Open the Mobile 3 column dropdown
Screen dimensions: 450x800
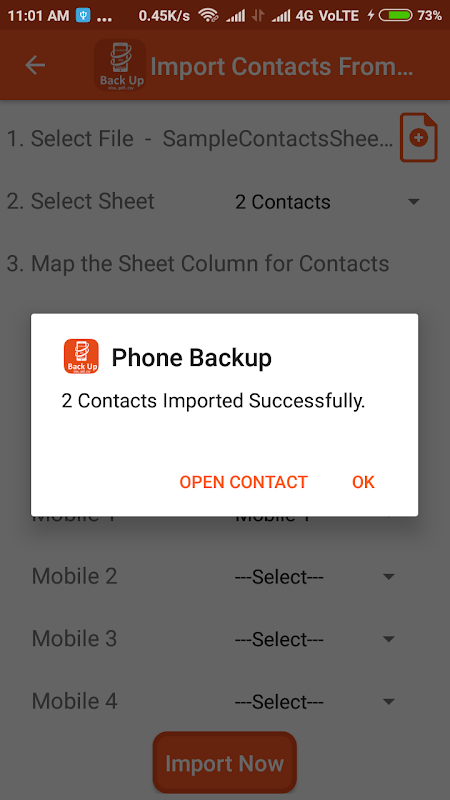tap(315, 639)
